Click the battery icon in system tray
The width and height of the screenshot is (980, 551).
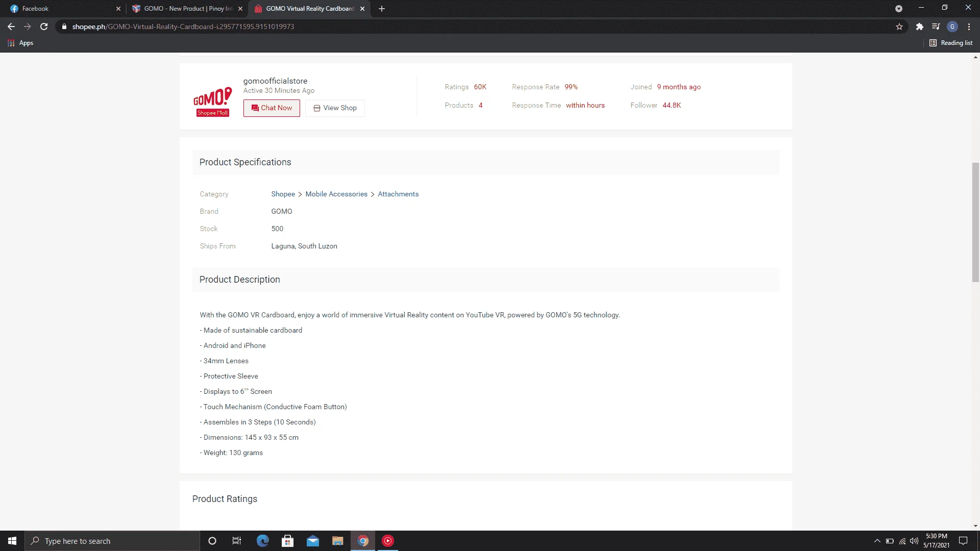point(890,541)
